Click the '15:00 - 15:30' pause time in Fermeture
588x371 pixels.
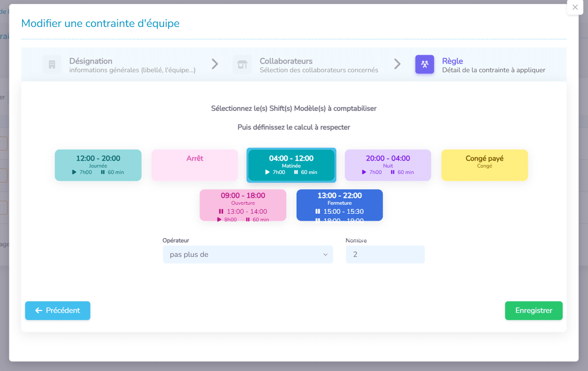344,212
